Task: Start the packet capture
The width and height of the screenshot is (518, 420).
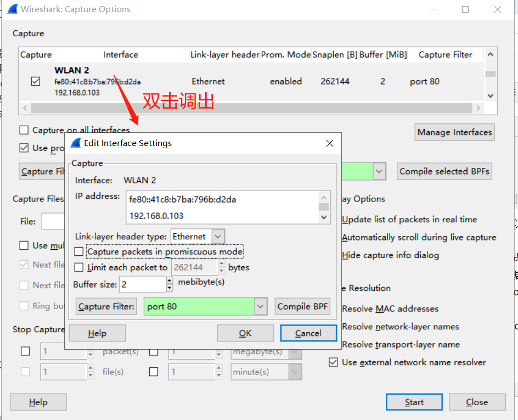Action: tap(414, 402)
